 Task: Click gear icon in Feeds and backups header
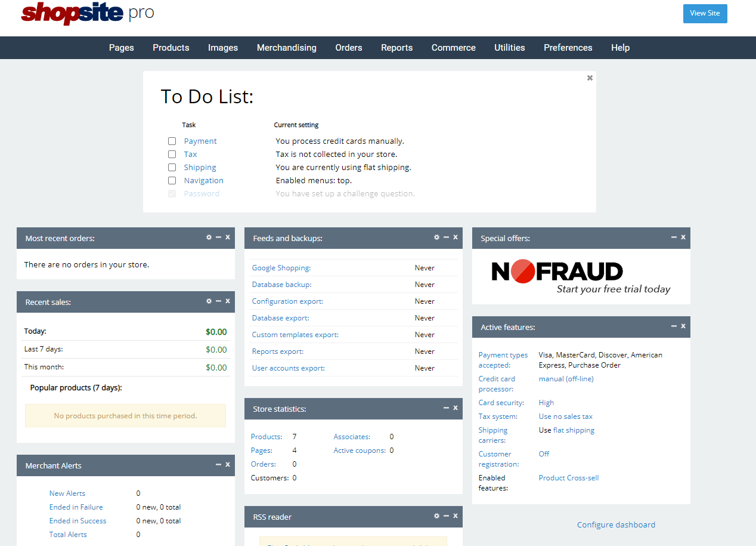436,237
